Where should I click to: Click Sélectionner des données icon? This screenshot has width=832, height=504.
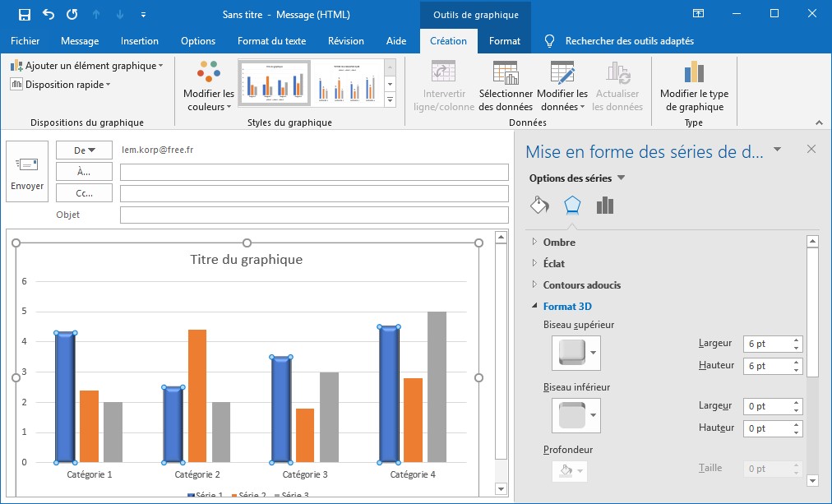(x=506, y=87)
